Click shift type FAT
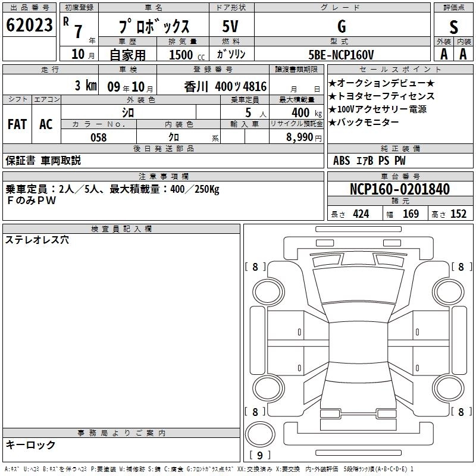This screenshot has width=476, height=476. 17,124
